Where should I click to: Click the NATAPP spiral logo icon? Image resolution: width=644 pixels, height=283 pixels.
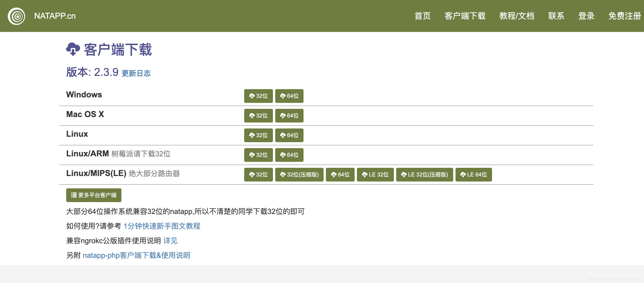coord(16,16)
